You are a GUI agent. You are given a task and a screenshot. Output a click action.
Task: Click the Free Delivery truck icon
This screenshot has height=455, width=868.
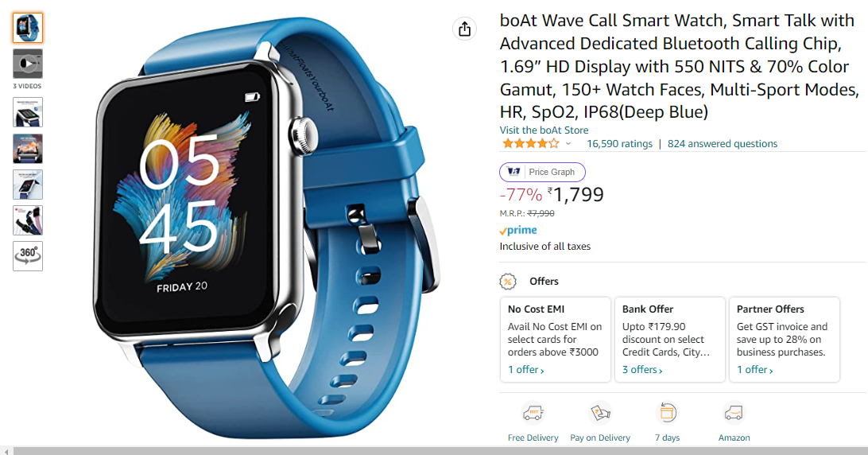point(533,414)
